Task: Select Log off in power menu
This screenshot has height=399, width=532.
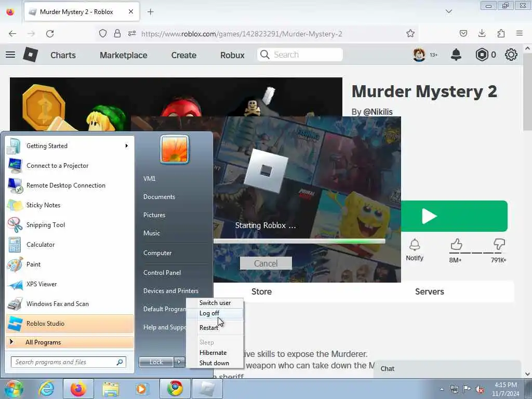Action: 215,313
